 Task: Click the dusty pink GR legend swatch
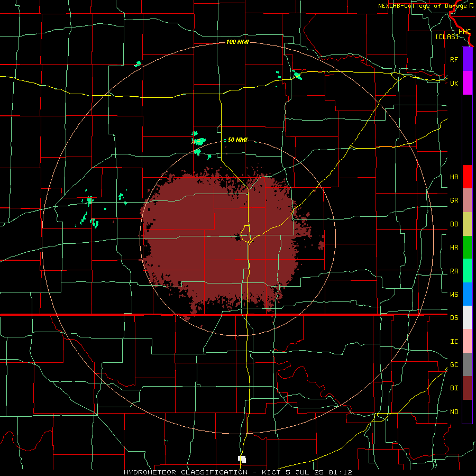[467, 200]
